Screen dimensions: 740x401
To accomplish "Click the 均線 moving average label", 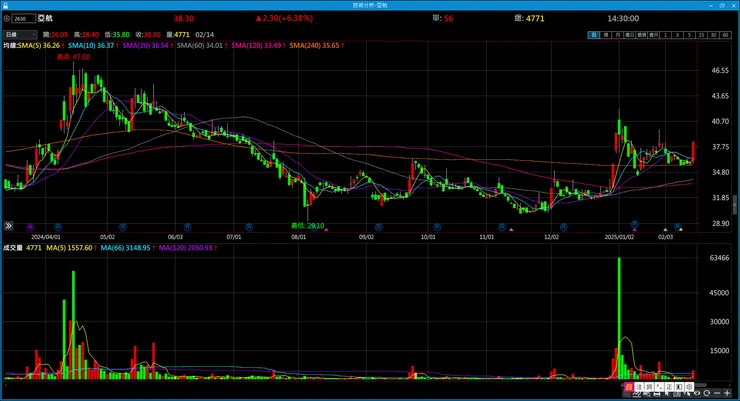I will click(10, 46).
